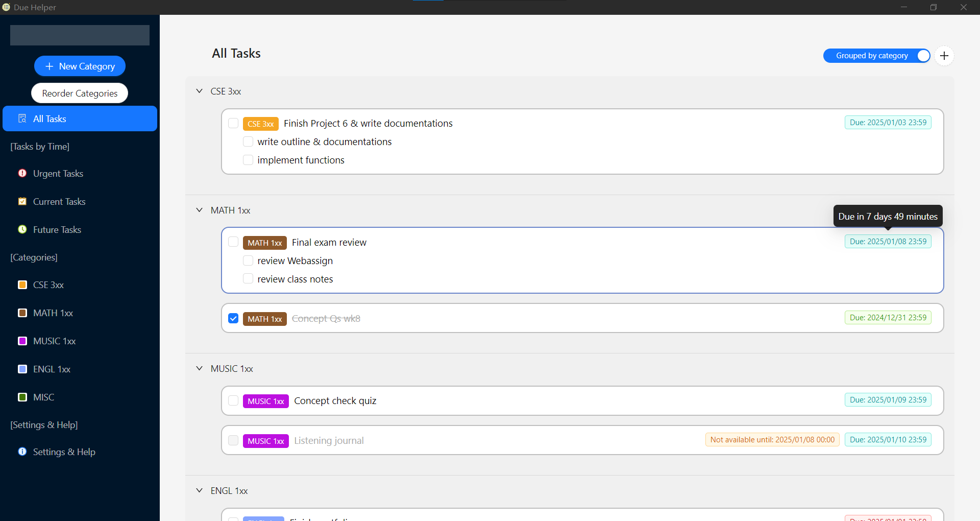Screen dimensions: 980x521
Task: Collapse the MATH 1xx group chevron
Action: click(x=200, y=210)
